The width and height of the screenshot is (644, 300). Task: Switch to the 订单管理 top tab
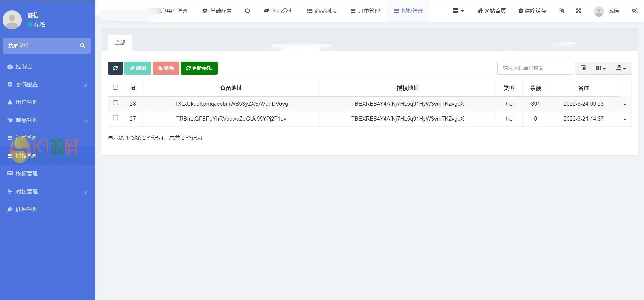pos(365,11)
